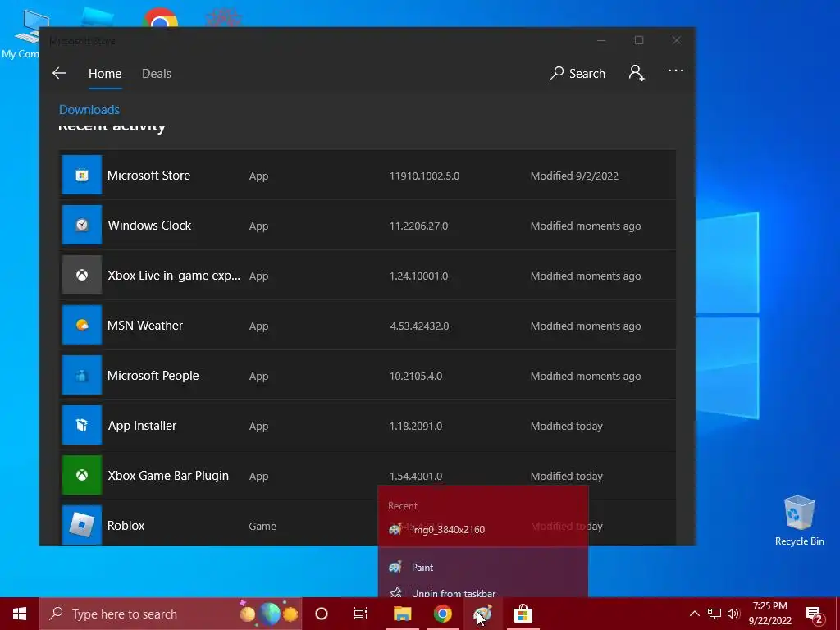The image size is (840, 630).
Task: Select the Roblox row name
Action: (126, 526)
